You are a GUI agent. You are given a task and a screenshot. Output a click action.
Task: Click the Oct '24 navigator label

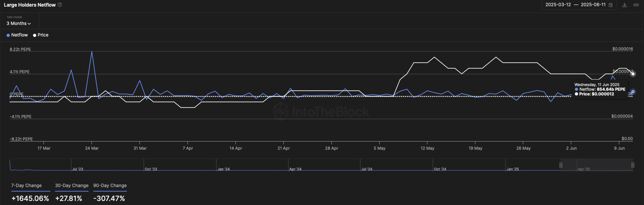(x=440, y=169)
